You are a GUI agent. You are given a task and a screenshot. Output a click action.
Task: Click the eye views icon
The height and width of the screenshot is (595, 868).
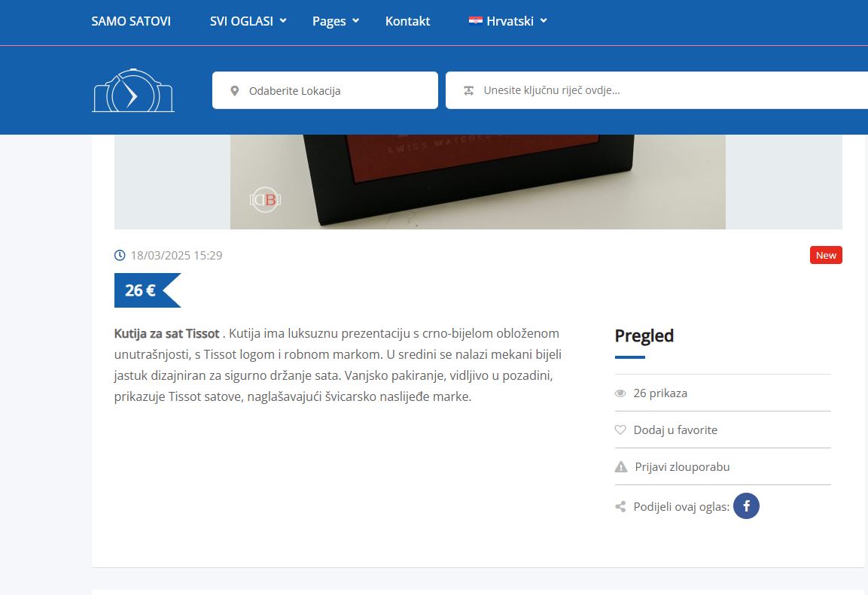pos(620,393)
